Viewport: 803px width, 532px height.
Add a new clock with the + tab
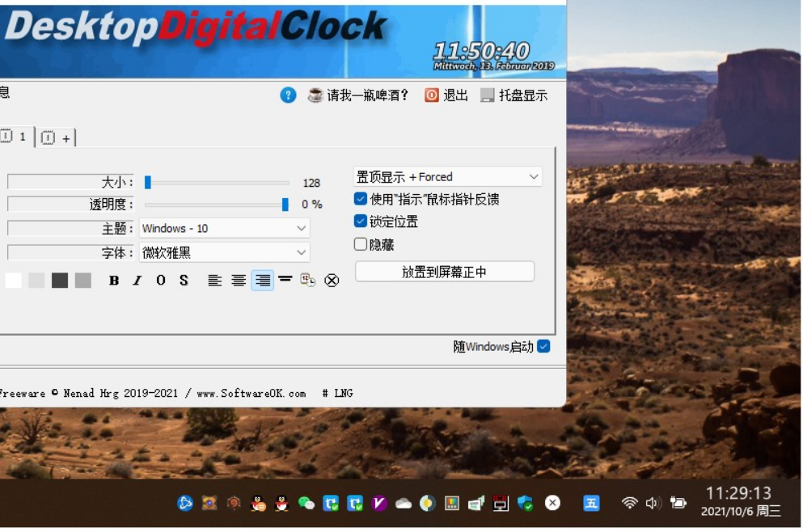[x=55, y=137]
